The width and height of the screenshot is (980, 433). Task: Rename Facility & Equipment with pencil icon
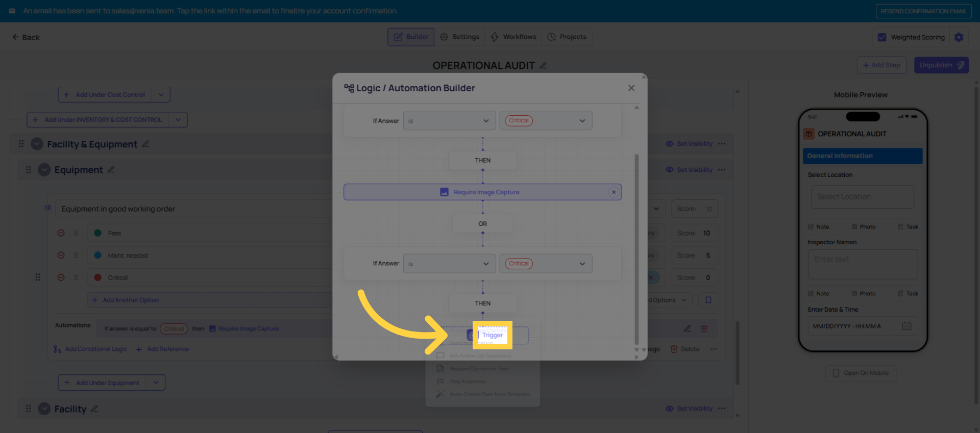pos(145,144)
